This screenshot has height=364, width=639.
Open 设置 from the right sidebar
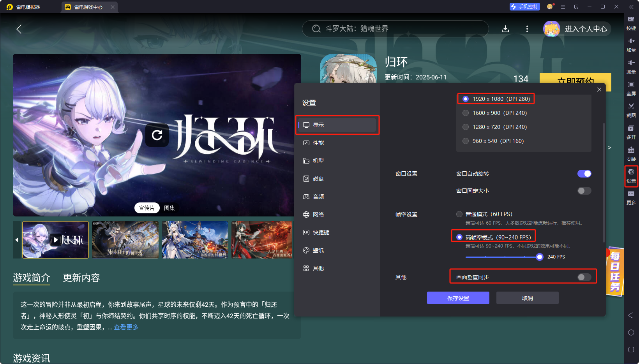(x=631, y=176)
